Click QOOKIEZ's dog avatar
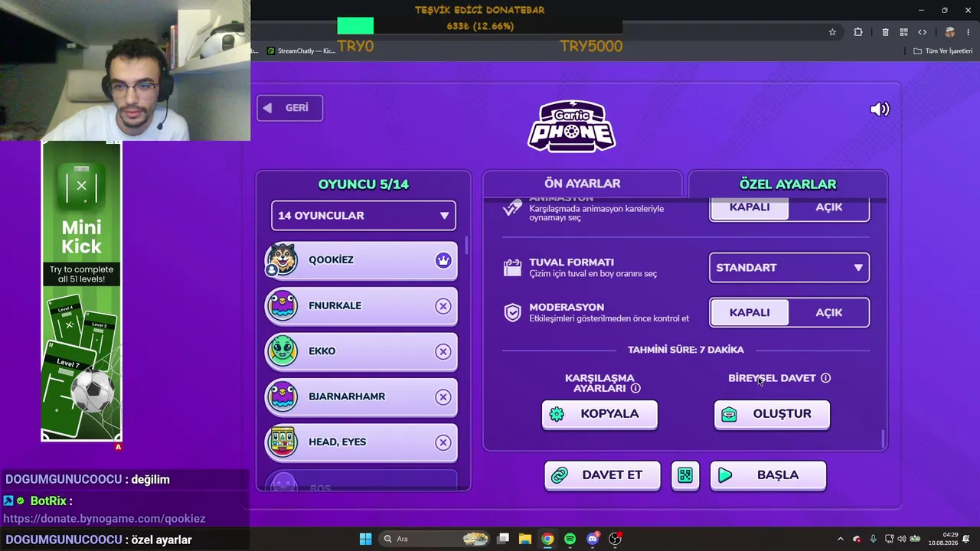The image size is (980, 551). coord(283,259)
